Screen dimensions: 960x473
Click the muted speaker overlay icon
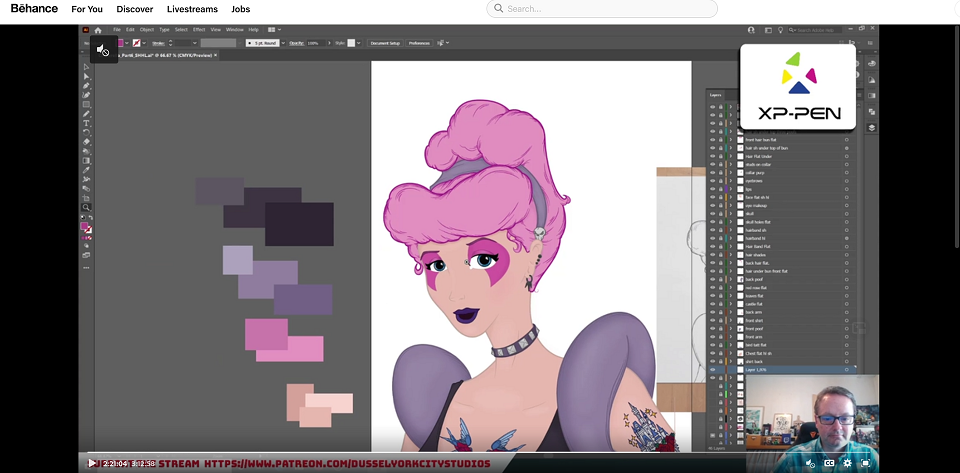103,50
